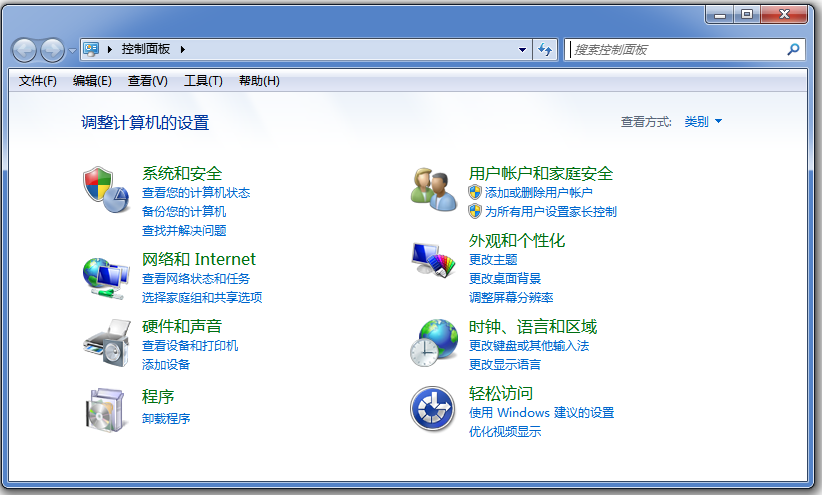Click 查看设备和打印机 link
The width and height of the screenshot is (822, 495).
[x=190, y=346]
